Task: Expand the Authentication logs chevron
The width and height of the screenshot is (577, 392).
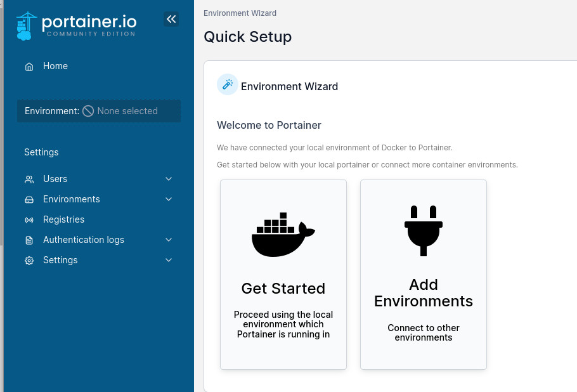Action: (169, 240)
